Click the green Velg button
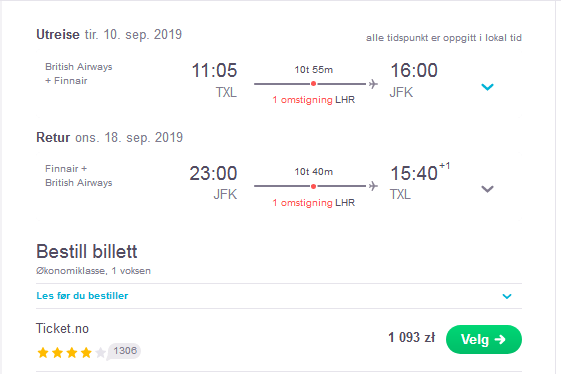 484,339
